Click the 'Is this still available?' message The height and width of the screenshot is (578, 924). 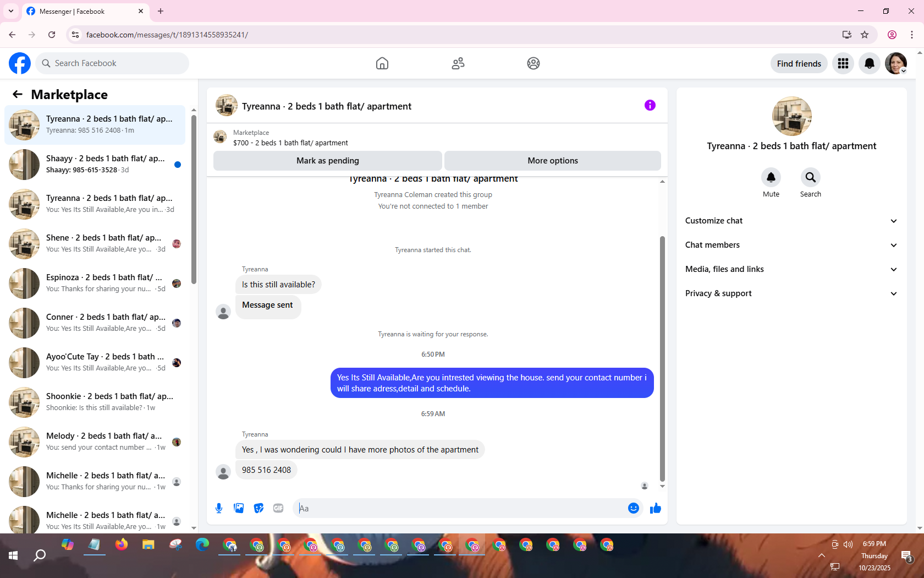(x=278, y=285)
